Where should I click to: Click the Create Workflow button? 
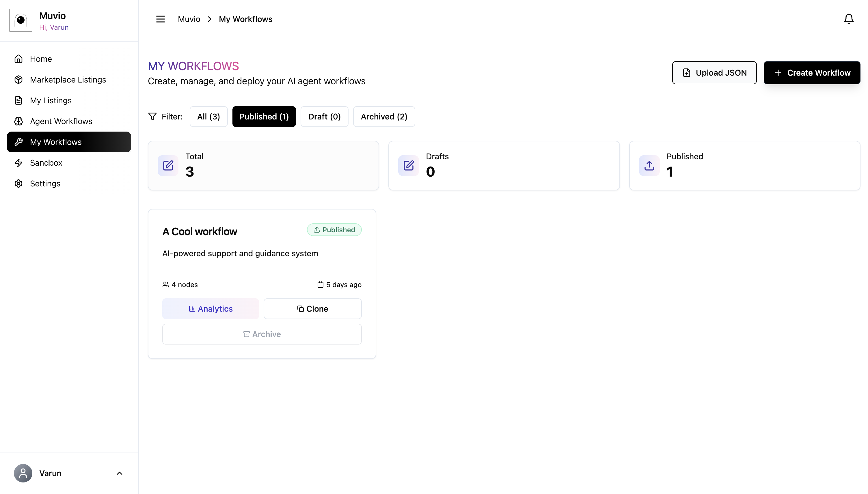812,73
